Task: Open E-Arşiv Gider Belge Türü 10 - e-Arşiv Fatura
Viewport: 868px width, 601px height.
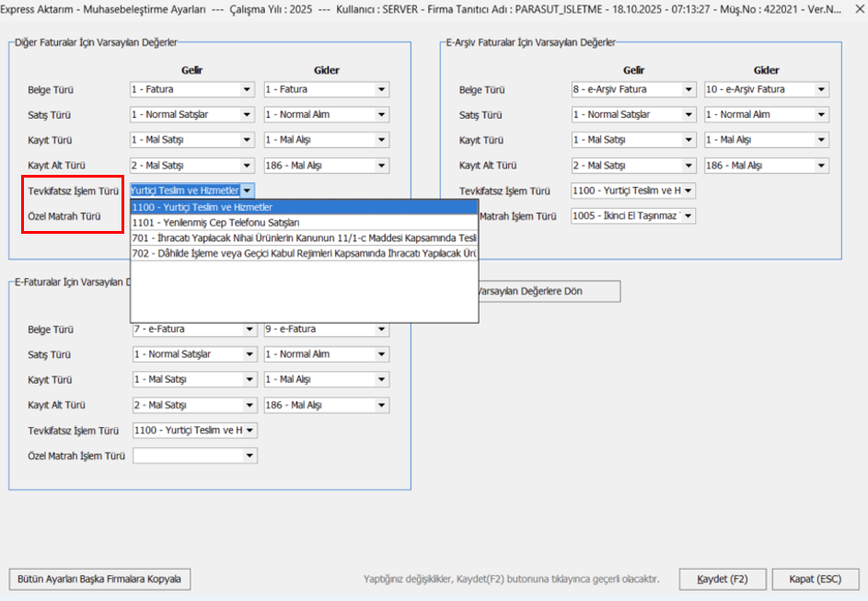Action: tap(767, 89)
